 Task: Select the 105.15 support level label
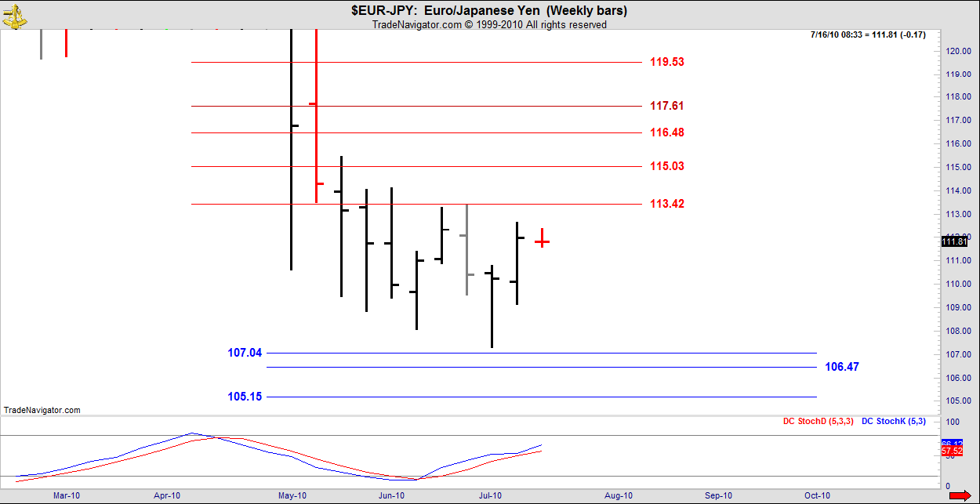(245, 397)
